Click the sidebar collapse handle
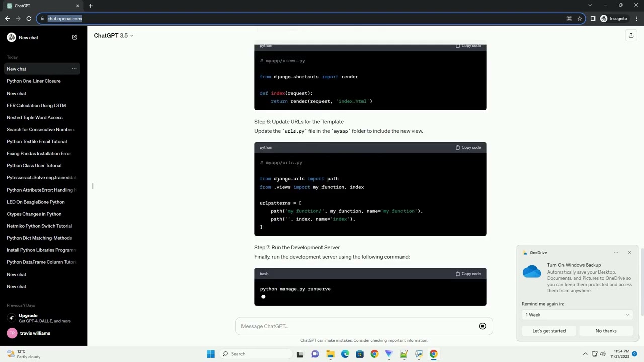The image size is (644, 362). point(93,186)
